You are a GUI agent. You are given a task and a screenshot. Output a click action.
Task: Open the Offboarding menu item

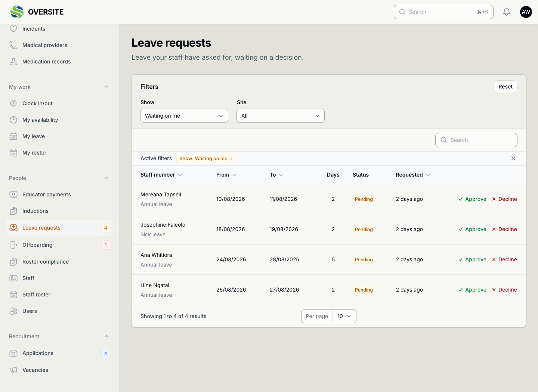[x=59, y=245]
